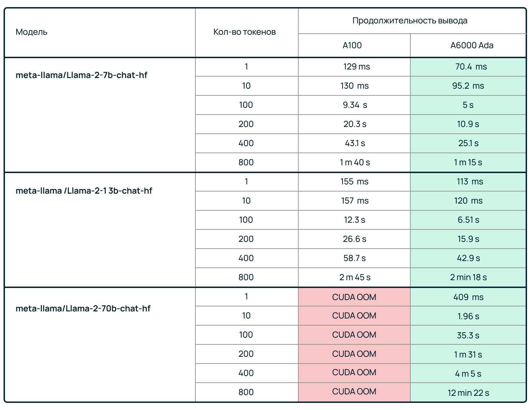Click the "Модель" column header
Image resolution: width=532 pixels, height=410 pixels.
pos(32,32)
